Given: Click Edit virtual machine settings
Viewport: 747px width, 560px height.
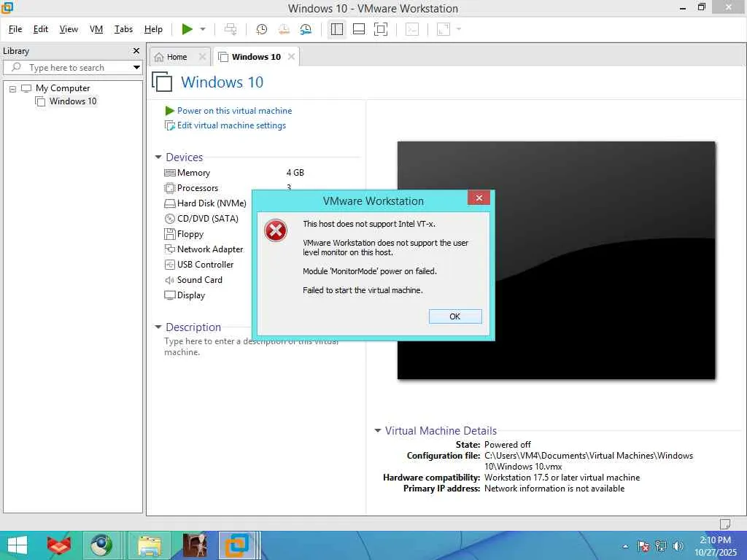Looking at the screenshot, I should click(231, 125).
